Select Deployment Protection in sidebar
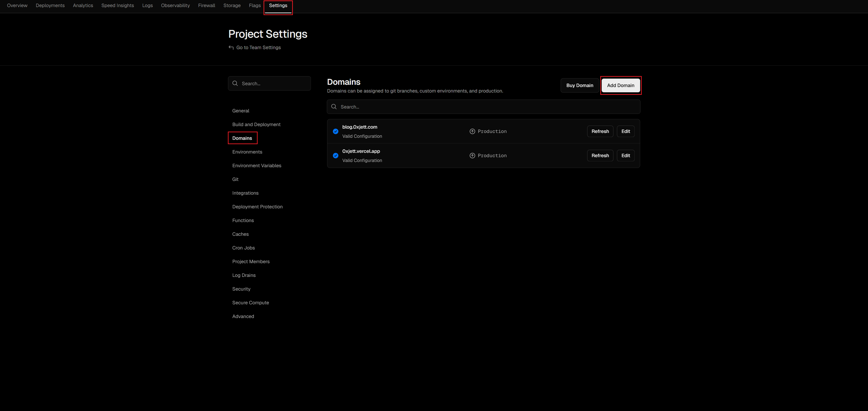Viewport: 868px width, 411px height. pyautogui.click(x=257, y=207)
